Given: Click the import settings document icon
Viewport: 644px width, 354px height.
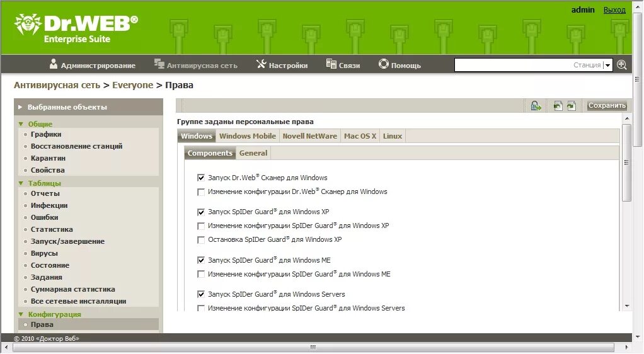Looking at the screenshot, I should tap(557, 106).
